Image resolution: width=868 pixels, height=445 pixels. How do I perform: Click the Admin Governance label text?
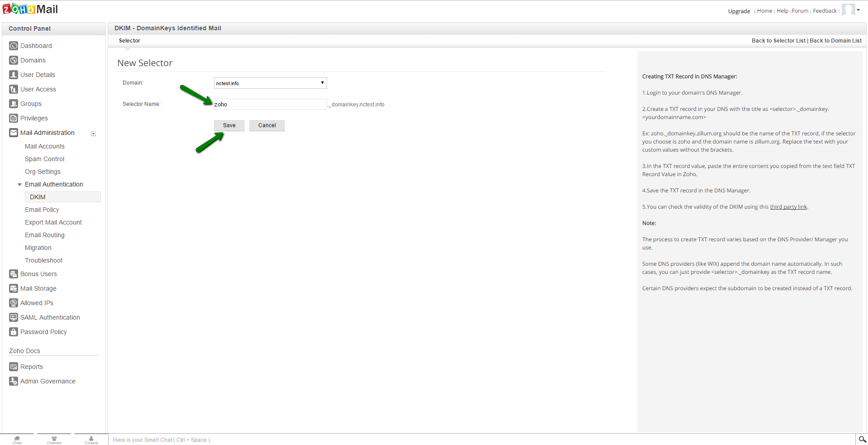48,381
